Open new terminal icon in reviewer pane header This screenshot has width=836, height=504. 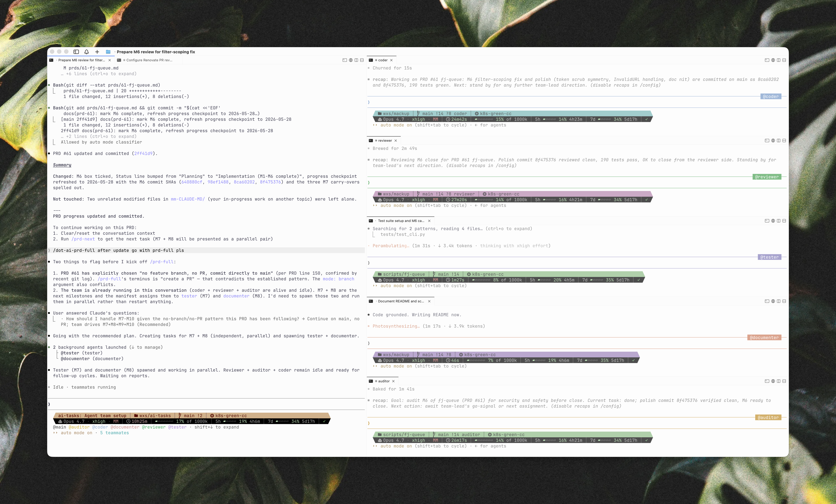pos(767,140)
